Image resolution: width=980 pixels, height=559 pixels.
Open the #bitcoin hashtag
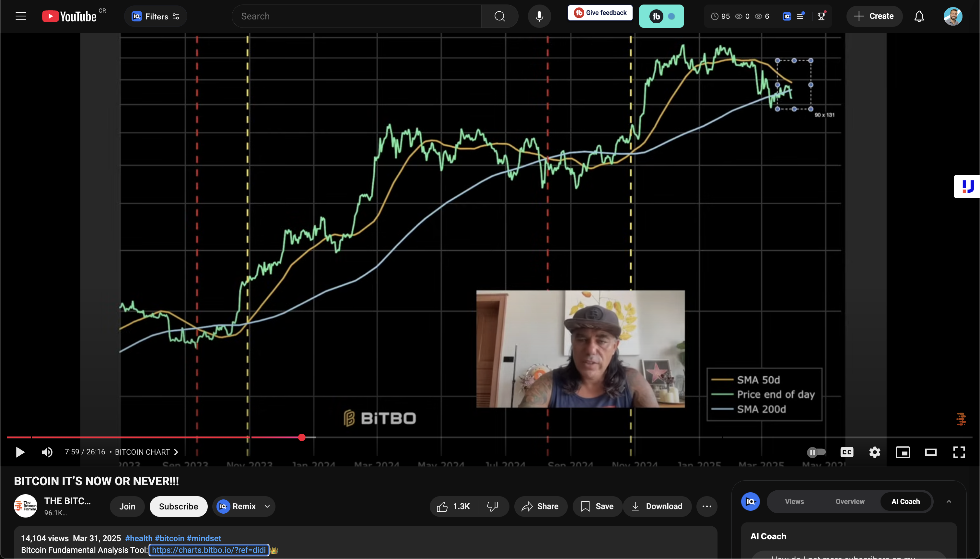pyautogui.click(x=169, y=538)
